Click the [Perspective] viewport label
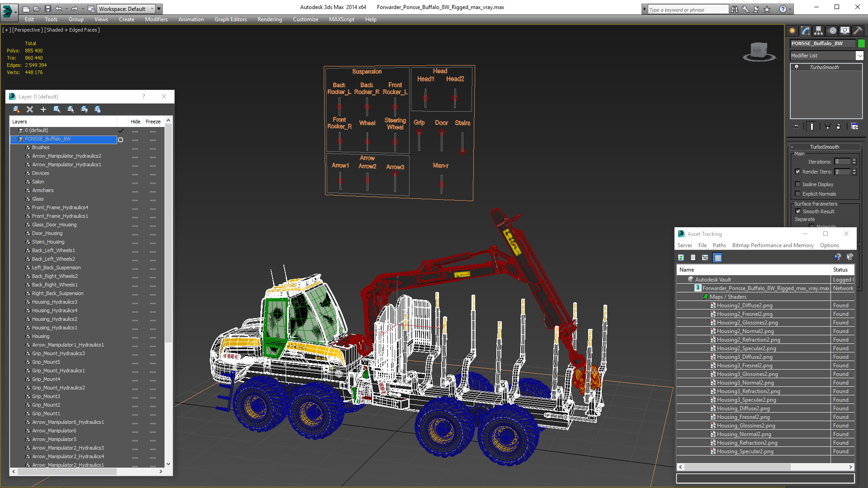The width and height of the screenshot is (868, 488). pyautogui.click(x=28, y=30)
